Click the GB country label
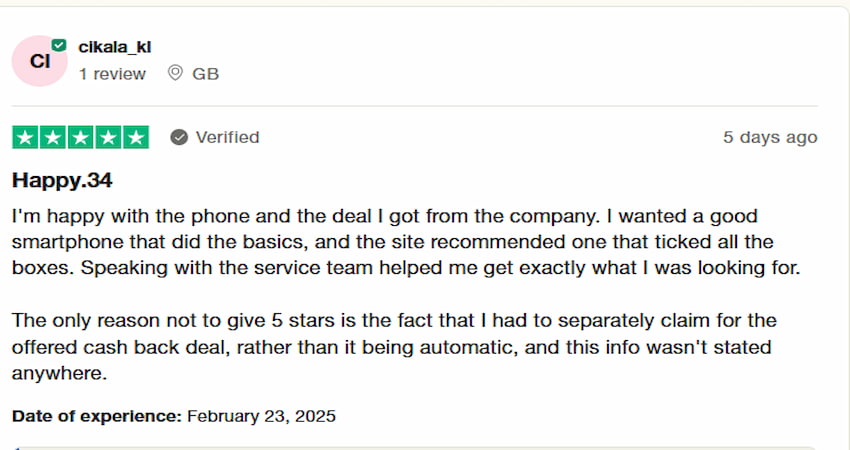Image resolution: width=850 pixels, height=450 pixels. click(x=205, y=74)
